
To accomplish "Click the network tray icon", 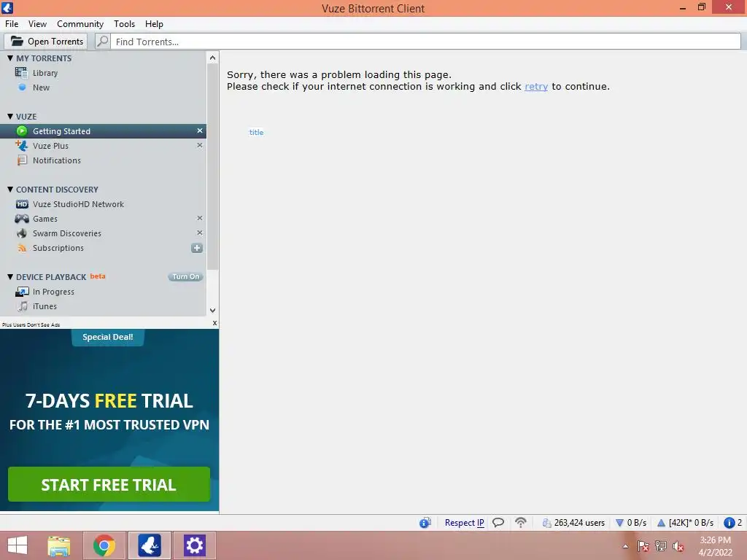I will tap(661, 546).
